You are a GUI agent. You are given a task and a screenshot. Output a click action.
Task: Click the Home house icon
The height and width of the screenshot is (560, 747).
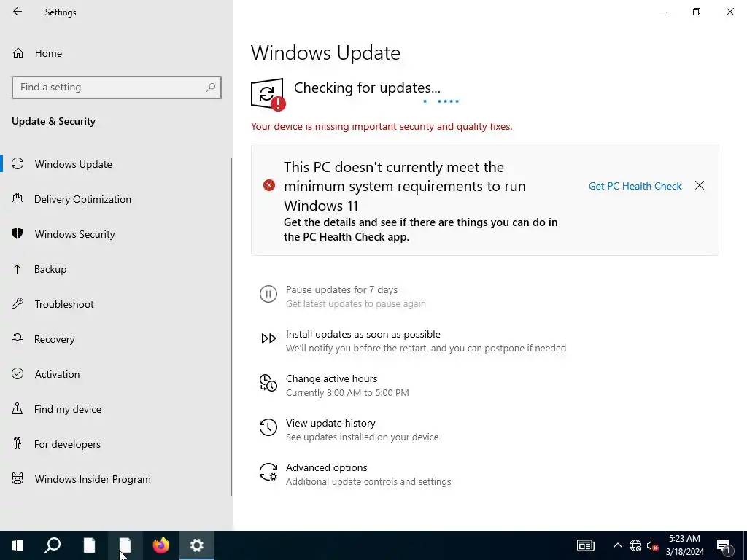[18, 52]
